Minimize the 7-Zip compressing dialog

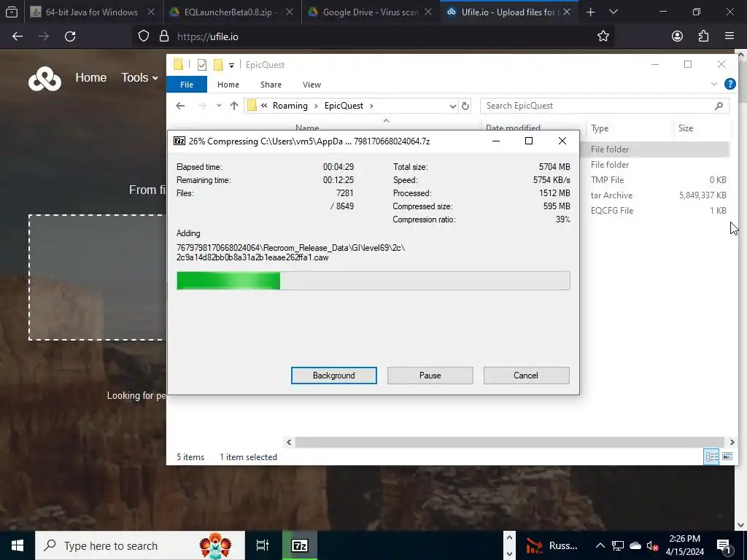(496, 141)
